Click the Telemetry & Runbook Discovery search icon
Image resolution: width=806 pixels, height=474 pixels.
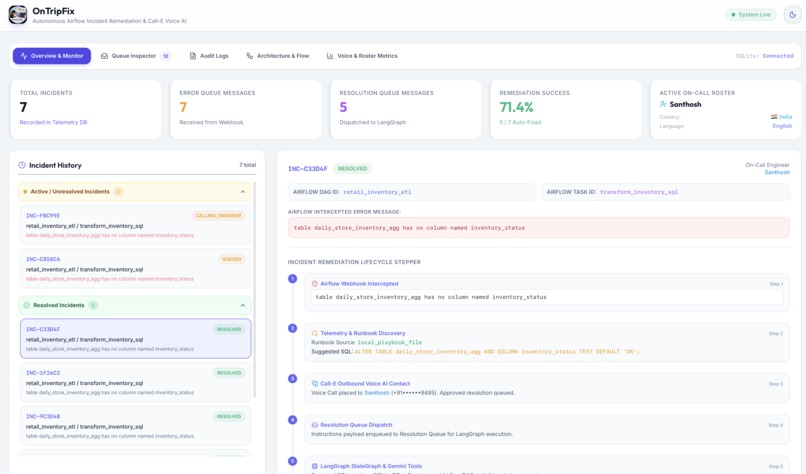click(315, 333)
